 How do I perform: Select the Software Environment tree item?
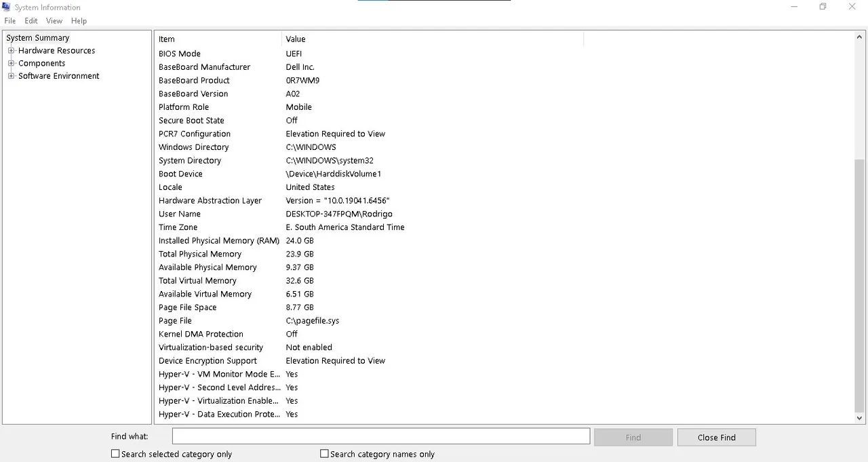tap(58, 76)
